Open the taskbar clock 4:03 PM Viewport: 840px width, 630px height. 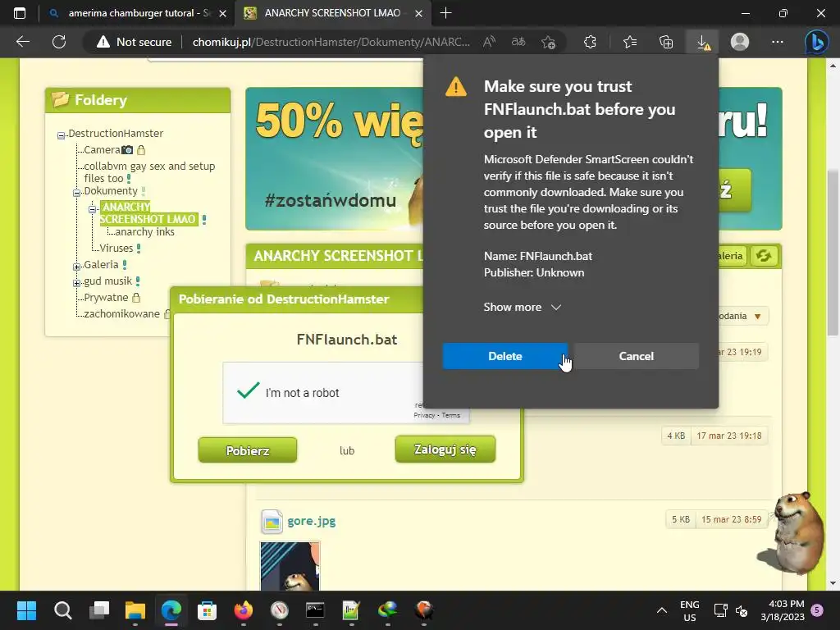pyautogui.click(x=783, y=610)
